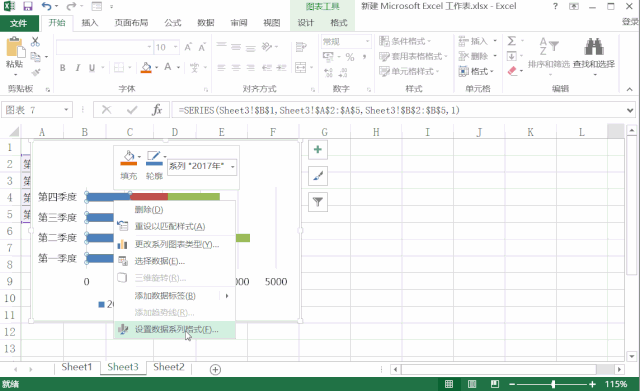Click the Cut scissors icon
This screenshot has width=640, height=391.
pyautogui.click(x=36, y=41)
